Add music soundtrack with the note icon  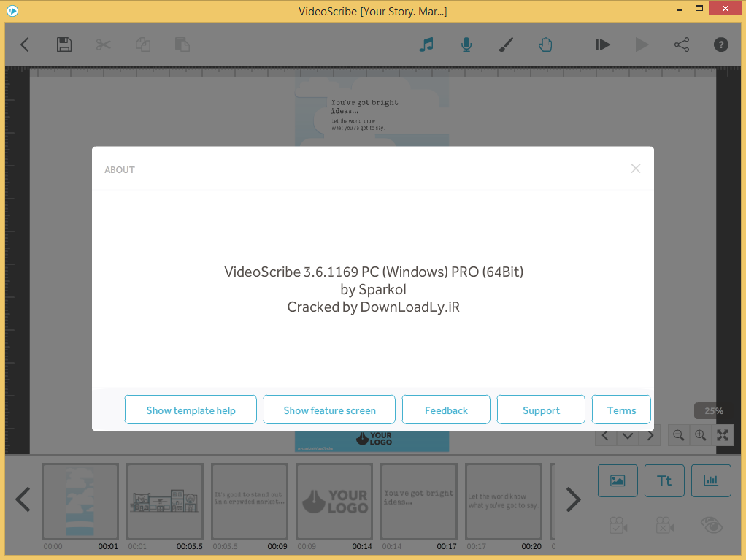click(426, 45)
